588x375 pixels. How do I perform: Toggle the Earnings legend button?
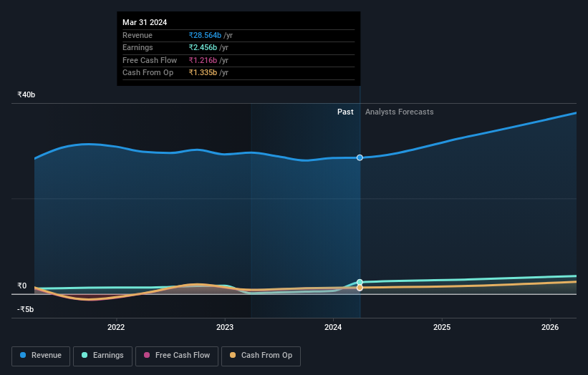pyautogui.click(x=102, y=356)
